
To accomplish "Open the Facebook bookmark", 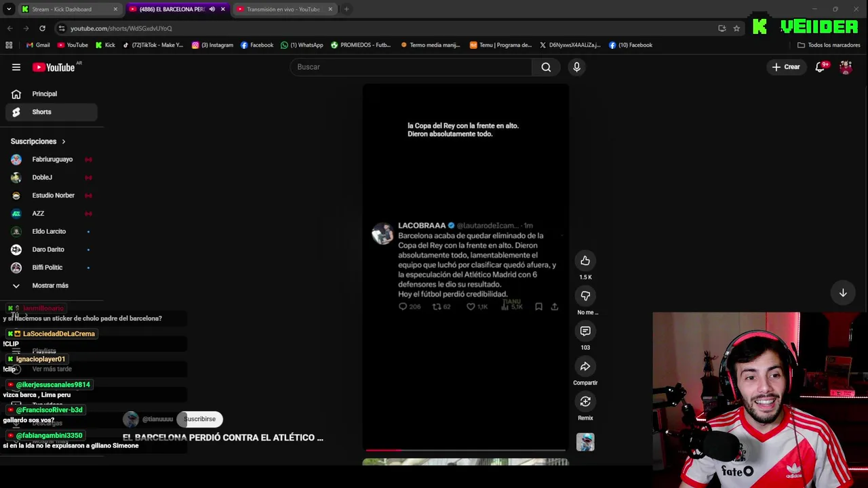I will pos(256,45).
